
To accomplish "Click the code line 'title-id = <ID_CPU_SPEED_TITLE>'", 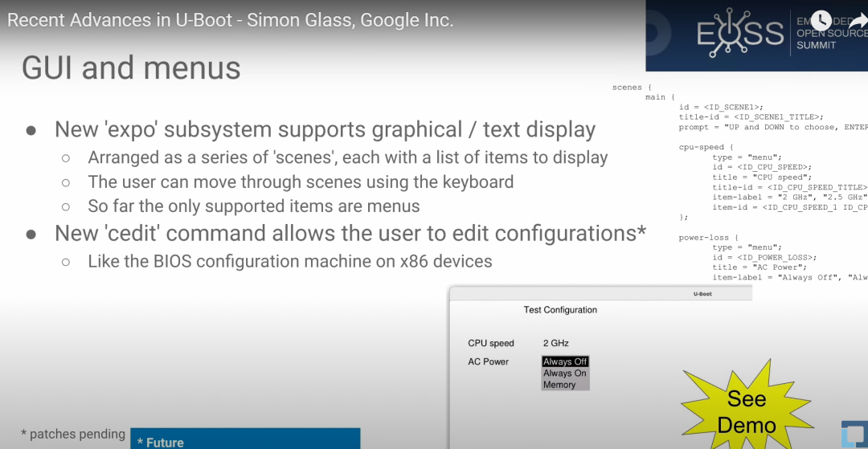I will (x=790, y=187).
